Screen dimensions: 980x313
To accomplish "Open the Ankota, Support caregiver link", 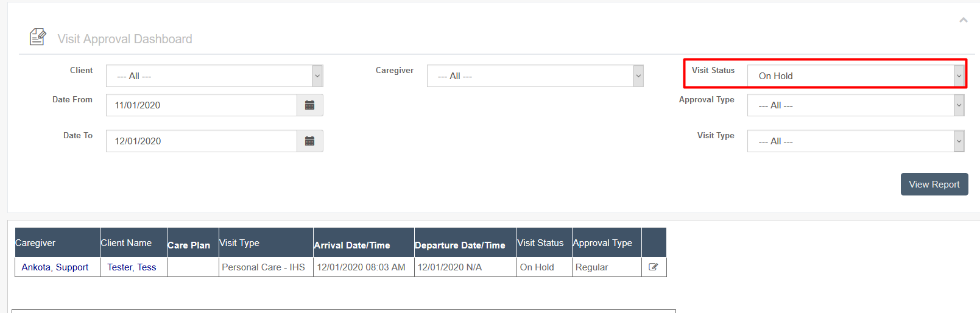I will 55,267.
